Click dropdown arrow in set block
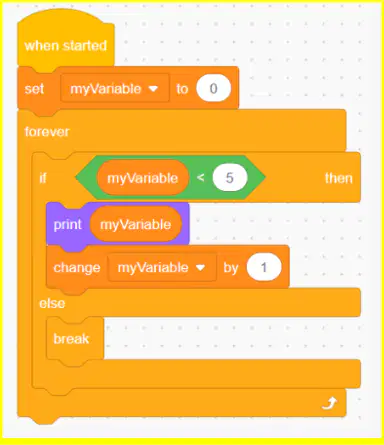Screen dimensions: 384x445 click(153, 89)
